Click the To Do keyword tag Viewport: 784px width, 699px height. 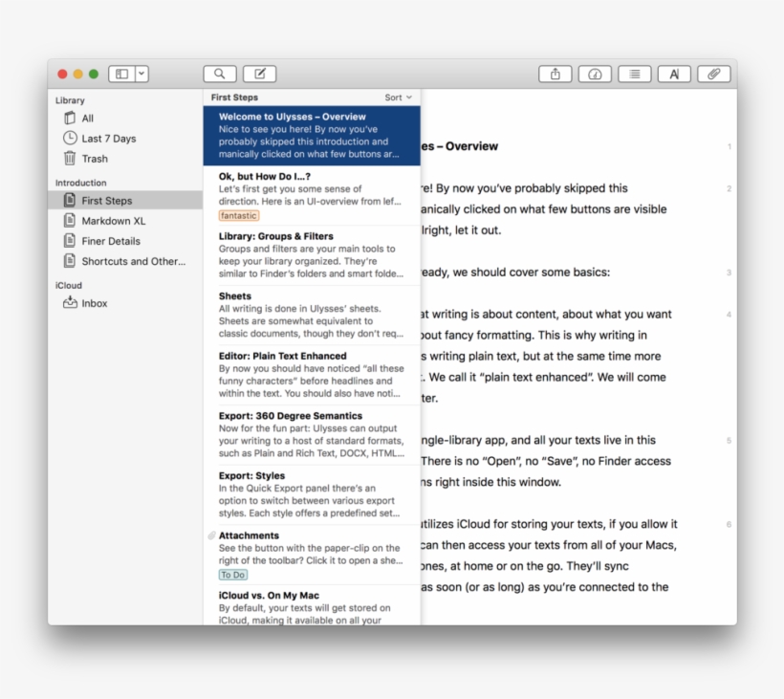[x=232, y=575]
